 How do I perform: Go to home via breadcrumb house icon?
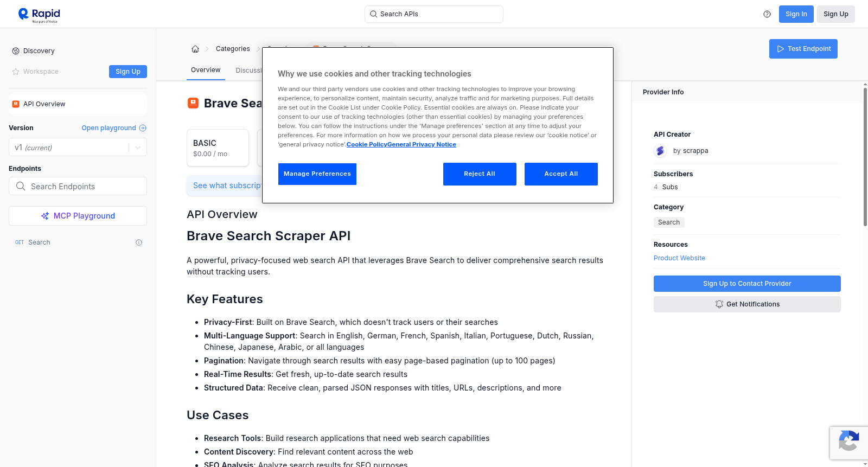pyautogui.click(x=195, y=49)
